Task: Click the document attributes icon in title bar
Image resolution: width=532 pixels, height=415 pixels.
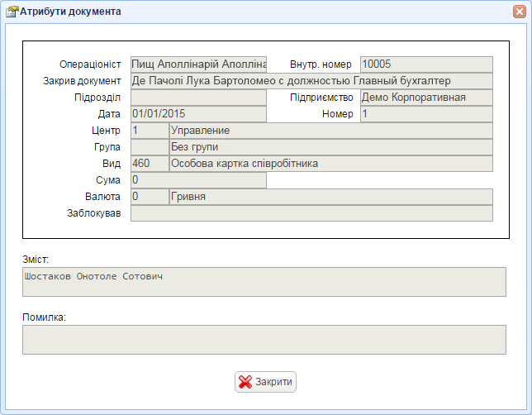Action: 12,12
